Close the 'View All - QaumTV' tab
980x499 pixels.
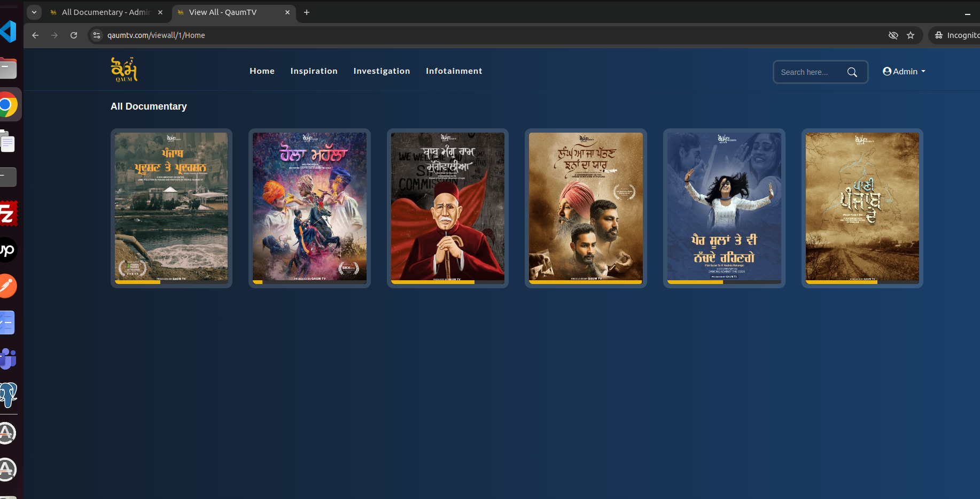pos(287,12)
